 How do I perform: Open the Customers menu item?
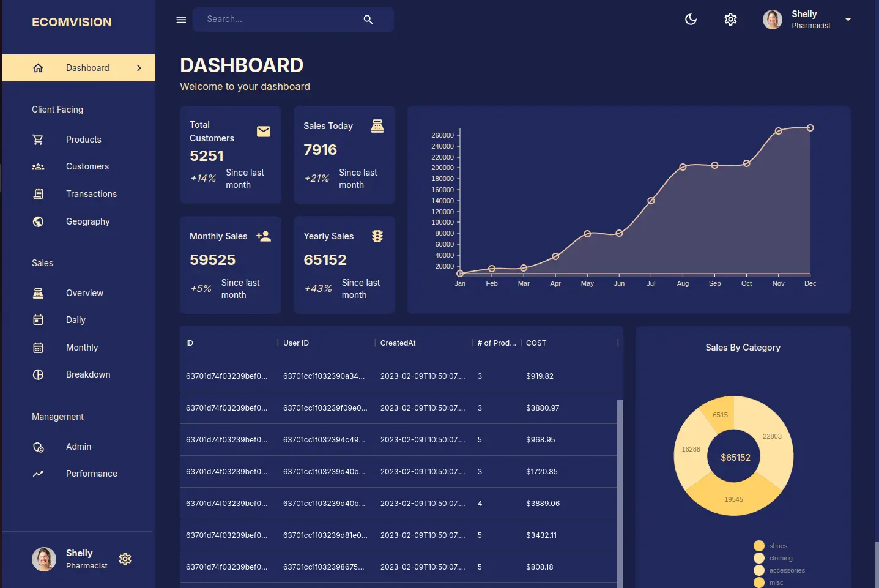click(x=87, y=166)
